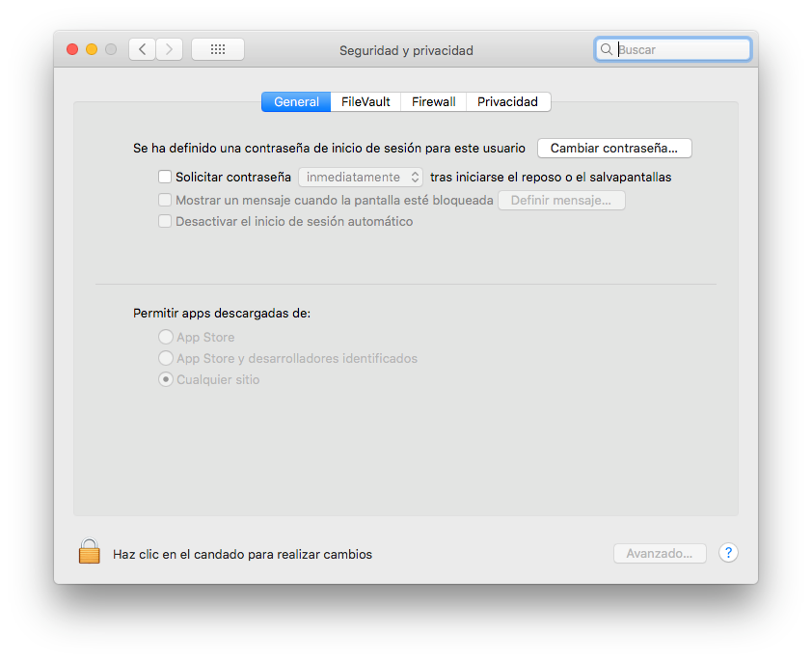Close the window with the red button
The image size is (812, 661).
tap(72, 49)
